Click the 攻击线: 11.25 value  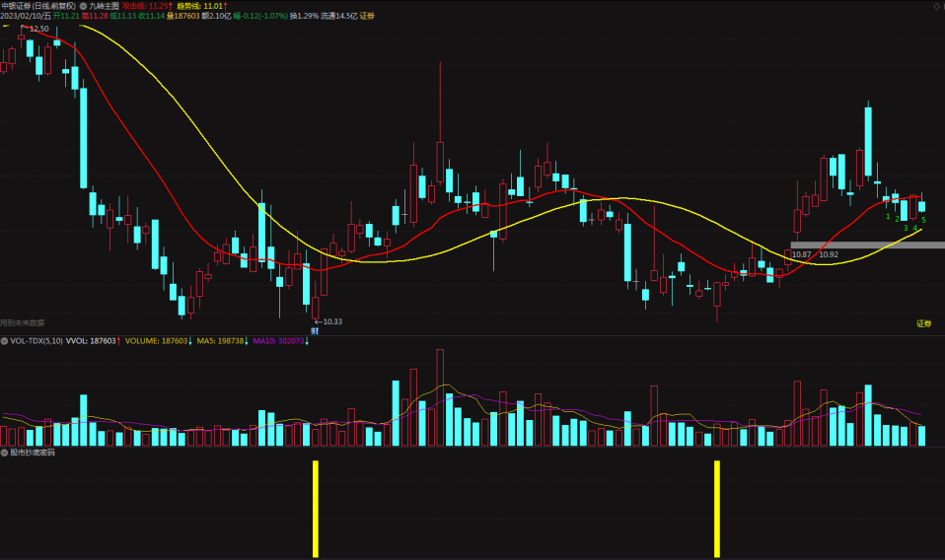click(147, 6)
